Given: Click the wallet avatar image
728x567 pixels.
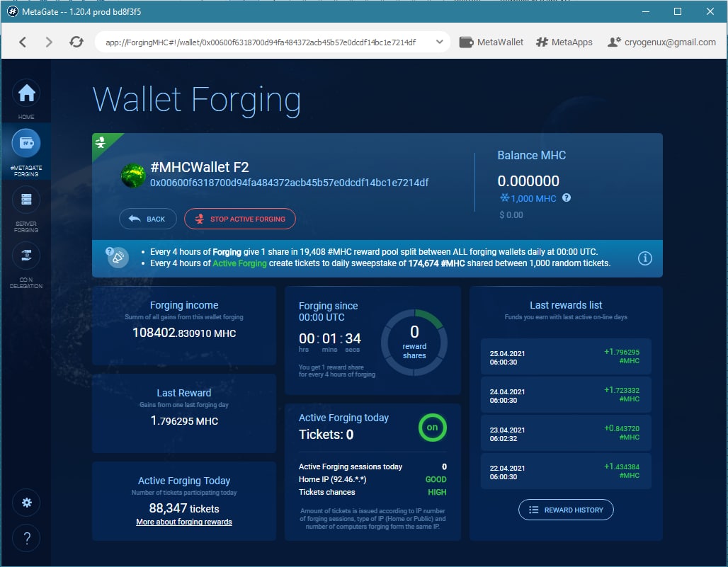Looking at the screenshot, I should 133,176.
